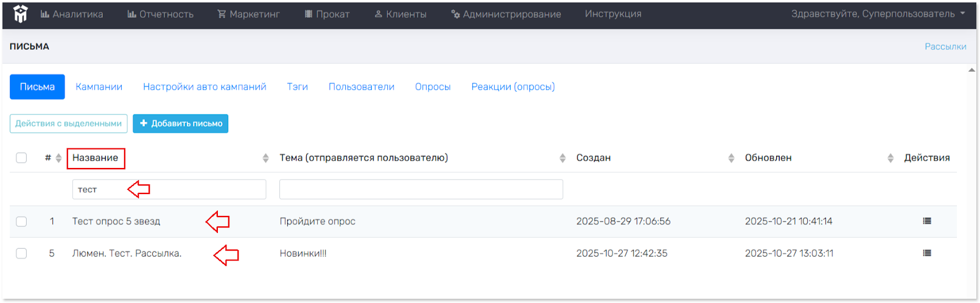
Task: Click sort arrows of the Название column
Action: pos(265,158)
